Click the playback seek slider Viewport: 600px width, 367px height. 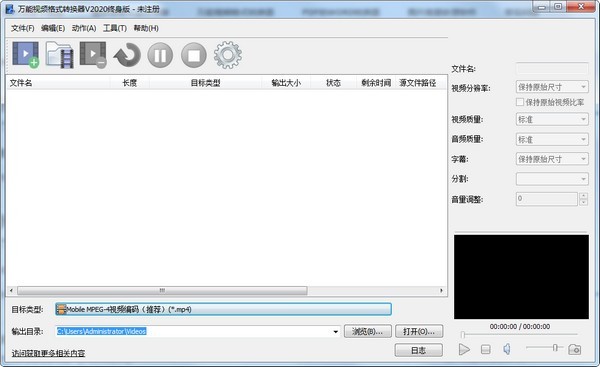click(x=519, y=334)
